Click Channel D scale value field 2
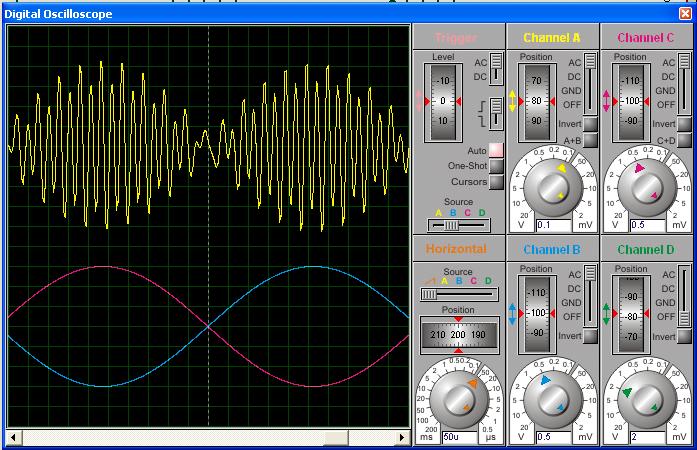This screenshot has width=697, height=450. point(648,437)
